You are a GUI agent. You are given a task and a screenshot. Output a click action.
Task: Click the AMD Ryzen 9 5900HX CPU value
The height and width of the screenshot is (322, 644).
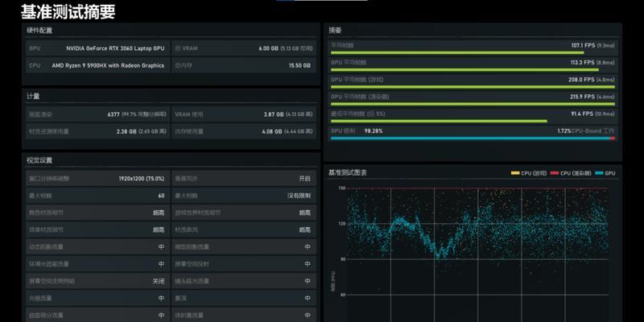tap(108, 65)
